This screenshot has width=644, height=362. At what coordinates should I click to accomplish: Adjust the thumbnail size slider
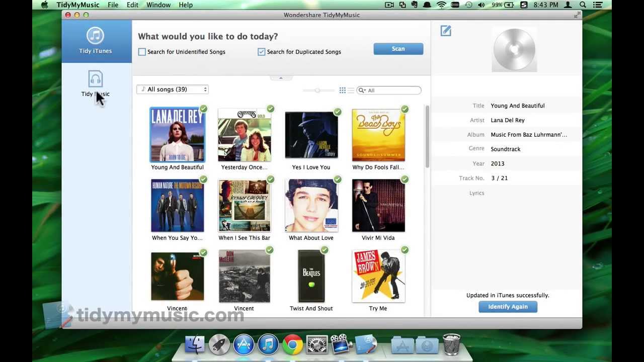point(318,90)
